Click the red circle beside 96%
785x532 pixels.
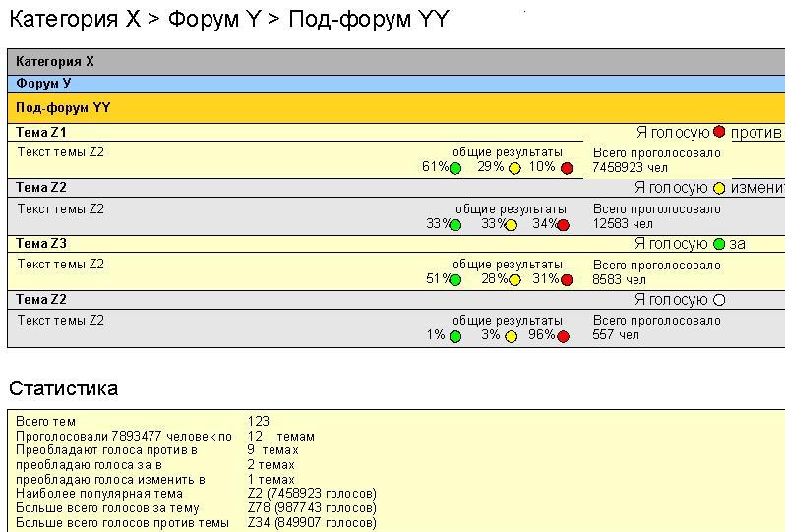[x=564, y=336]
